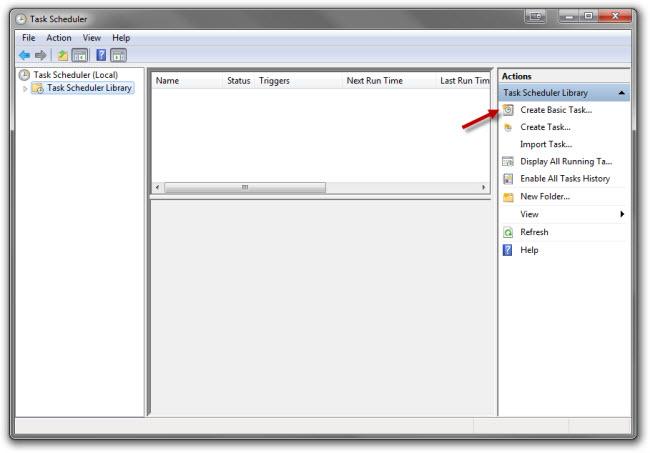The height and width of the screenshot is (453, 650).
Task: Click the Task Scheduler Library folder icon in tree
Action: click(38, 88)
